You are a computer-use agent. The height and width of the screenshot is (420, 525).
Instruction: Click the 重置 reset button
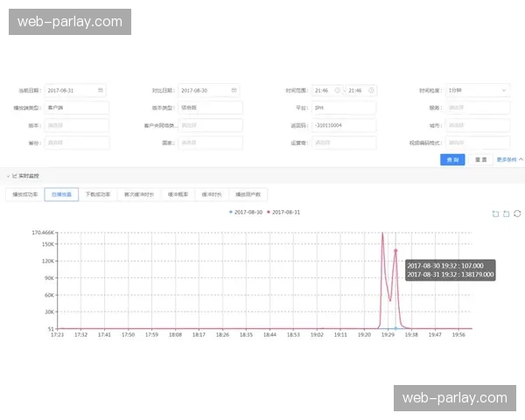(480, 160)
